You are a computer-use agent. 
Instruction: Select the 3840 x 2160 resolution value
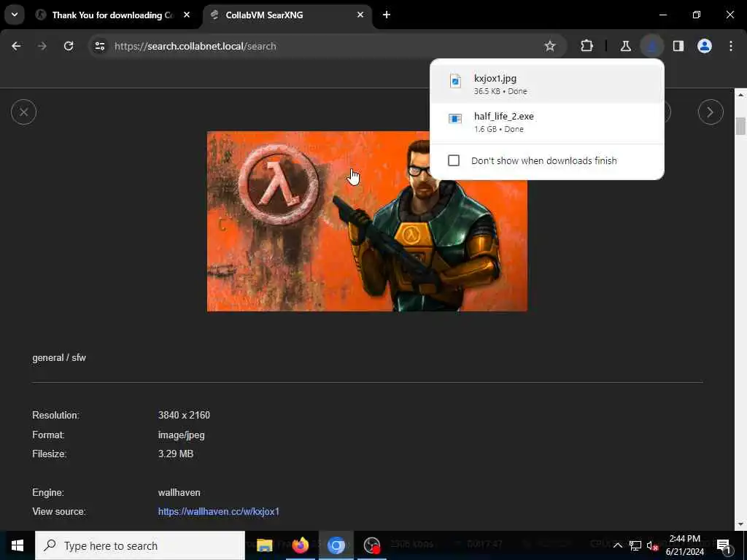tap(184, 415)
